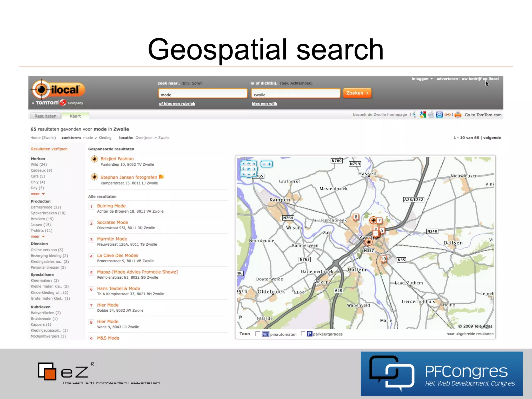Click map marker number 1
This screenshot has height=399, width=532.
[376, 233]
